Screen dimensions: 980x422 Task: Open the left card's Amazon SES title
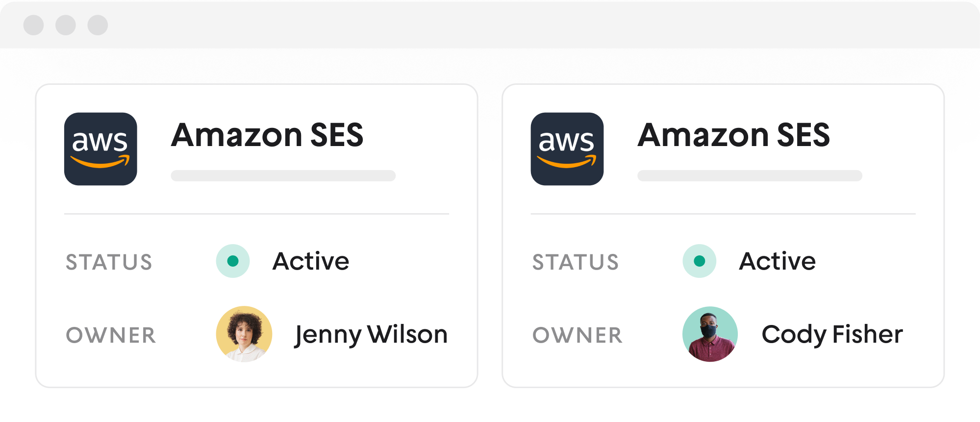pos(267,135)
